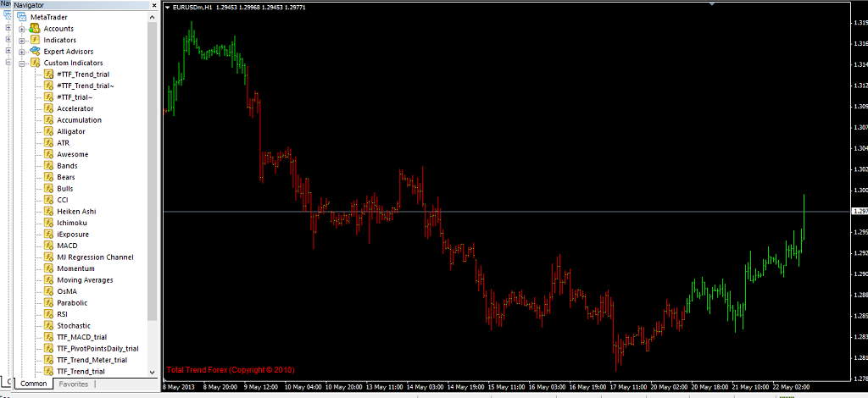Click the current price label on price scale

pos(860,211)
